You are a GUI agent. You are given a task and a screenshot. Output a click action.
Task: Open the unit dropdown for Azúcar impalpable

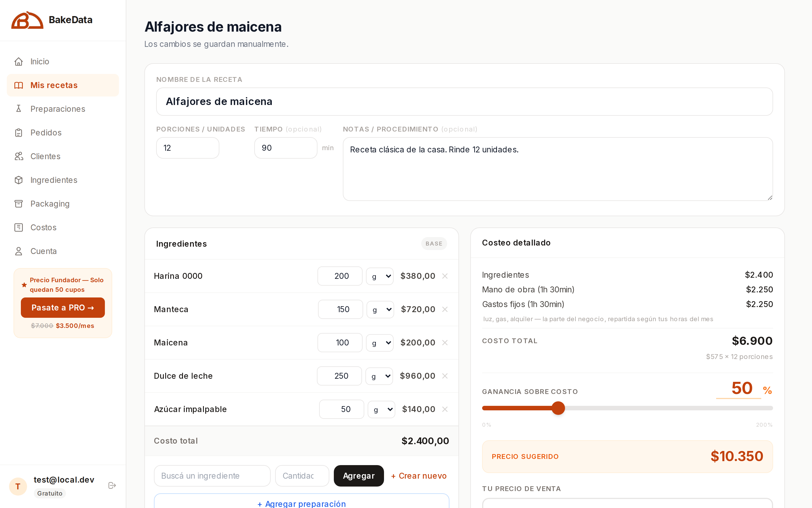click(381, 409)
